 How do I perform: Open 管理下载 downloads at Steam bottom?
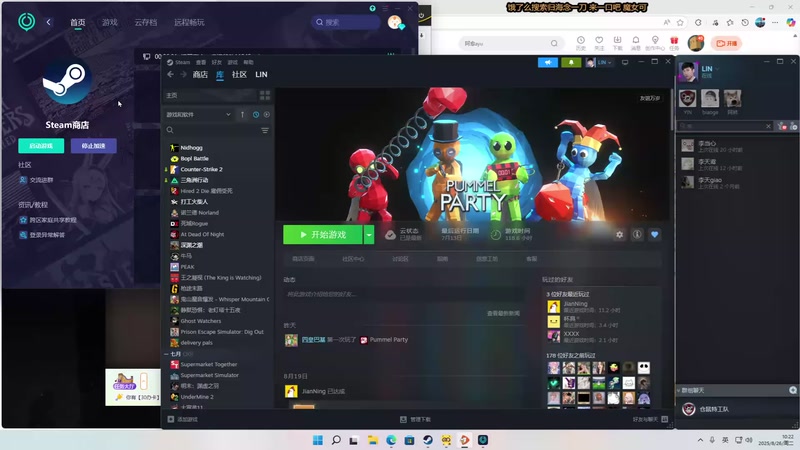coord(415,419)
